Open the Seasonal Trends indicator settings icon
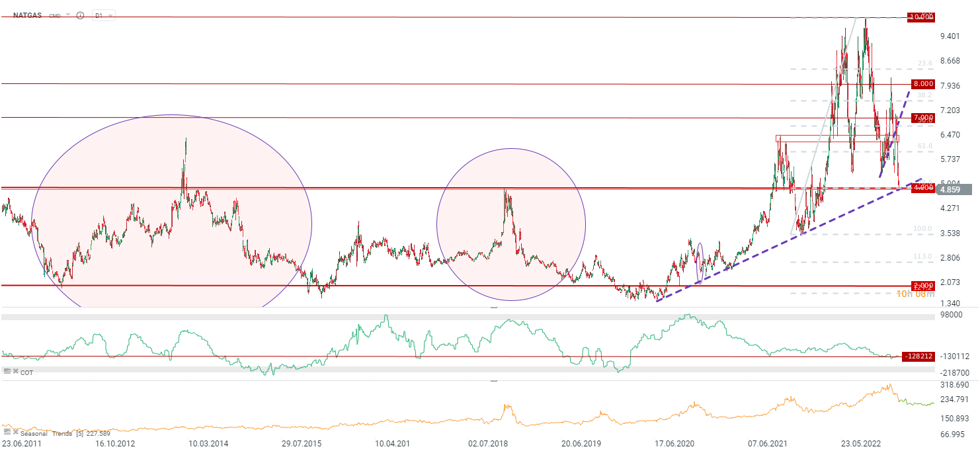The height and width of the screenshot is (459, 980). pyautogui.click(x=7, y=433)
